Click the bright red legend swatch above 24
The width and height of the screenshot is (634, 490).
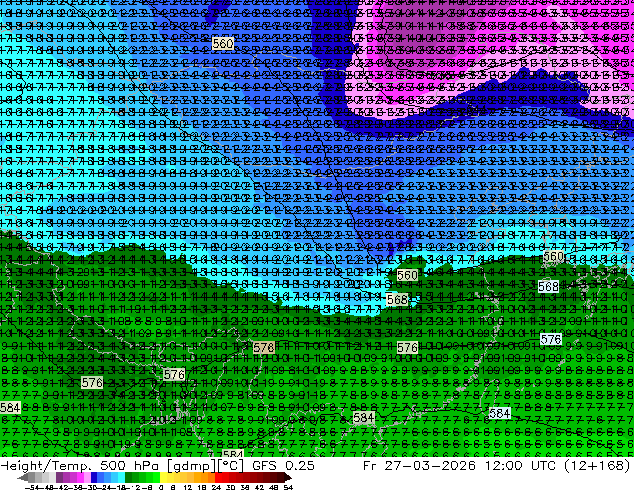coord(218,478)
